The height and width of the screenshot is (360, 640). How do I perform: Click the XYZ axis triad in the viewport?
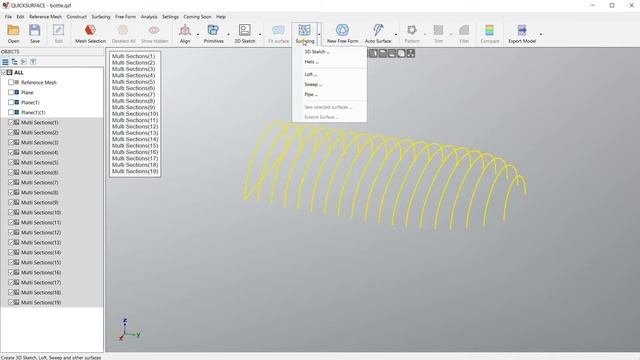tap(130, 330)
